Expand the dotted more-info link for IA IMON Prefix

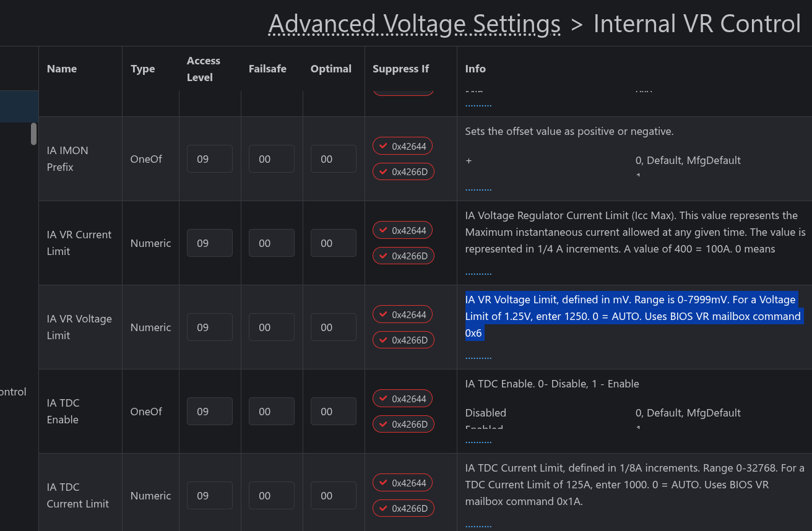[x=478, y=189]
